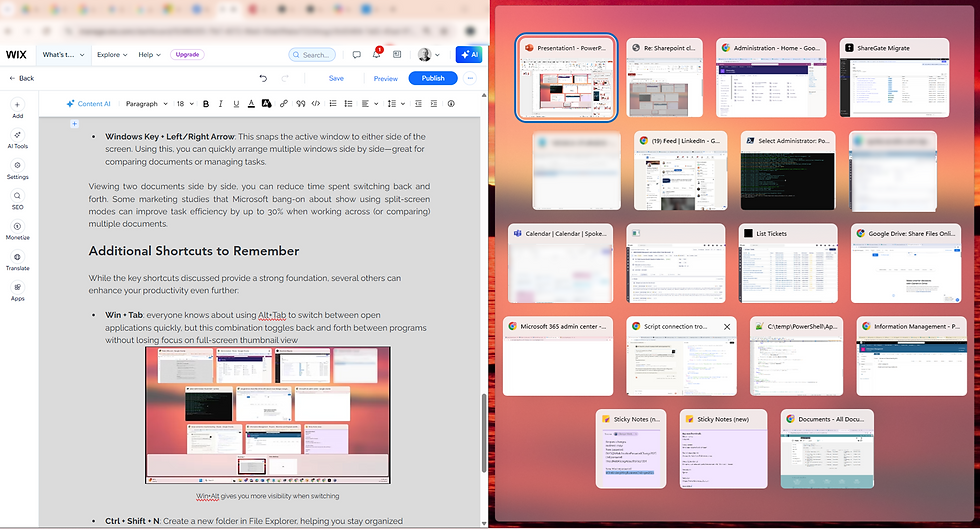
Task: Switch to List Tickets window
Action: tap(788, 263)
